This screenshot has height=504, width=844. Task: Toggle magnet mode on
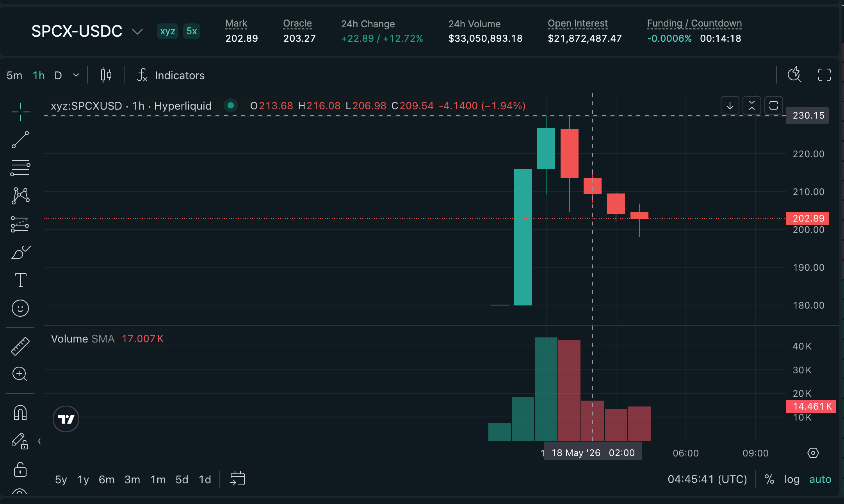point(20,412)
